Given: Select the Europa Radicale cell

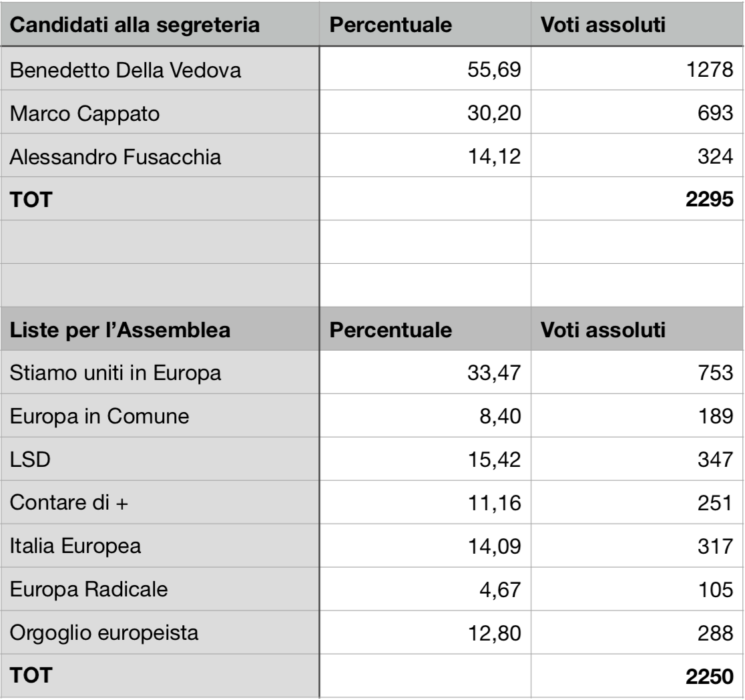Looking at the screenshot, I should tap(160, 589).
